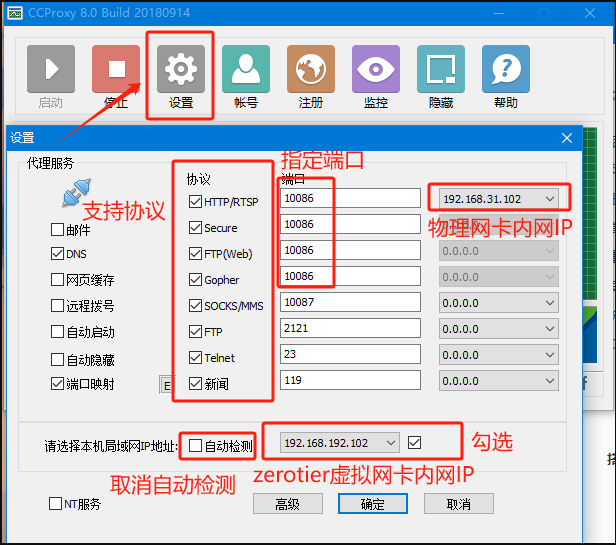
Task: Uncheck the 新闻 protocol checkbox
Action: [195, 384]
